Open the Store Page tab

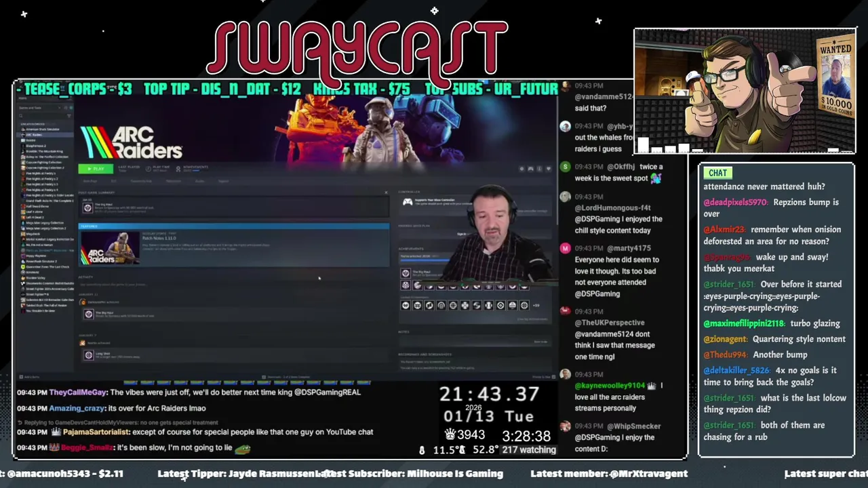click(90, 181)
